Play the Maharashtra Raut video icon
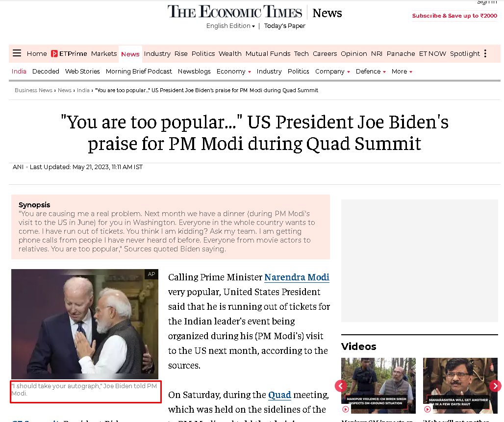 [428, 409]
